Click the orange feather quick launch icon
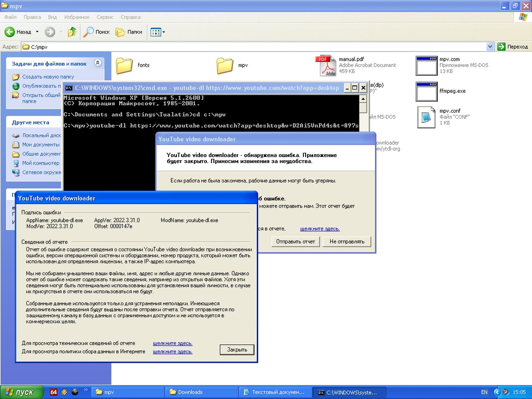 click(x=64, y=392)
